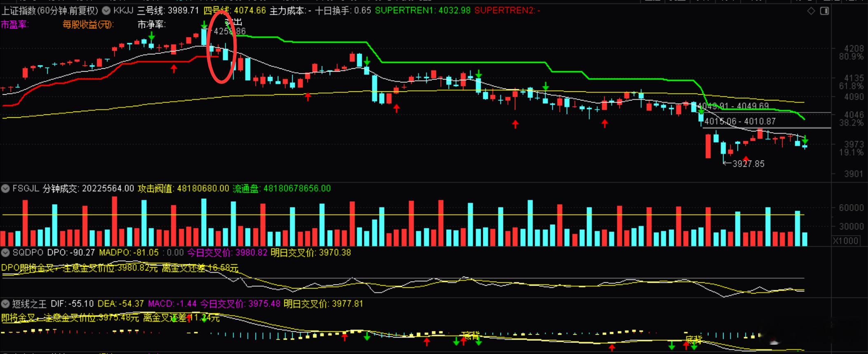Click the 30000 volume axis label
This screenshot has height=354, width=868.
851,226
